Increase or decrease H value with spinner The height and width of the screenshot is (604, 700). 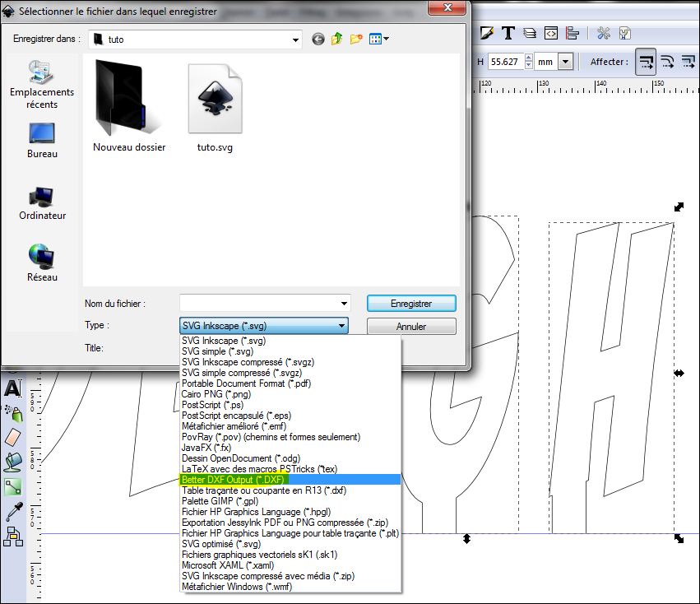point(529,62)
